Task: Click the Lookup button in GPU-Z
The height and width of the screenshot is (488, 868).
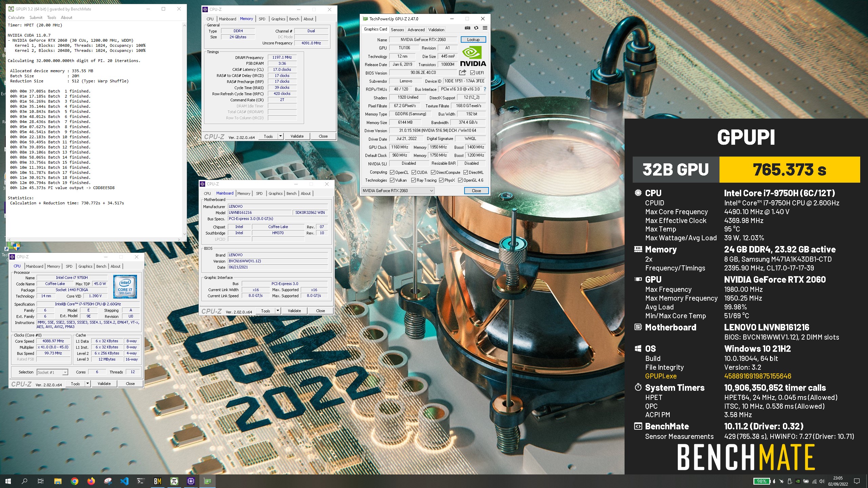Action: pyautogui.click(x=473, y=40)
